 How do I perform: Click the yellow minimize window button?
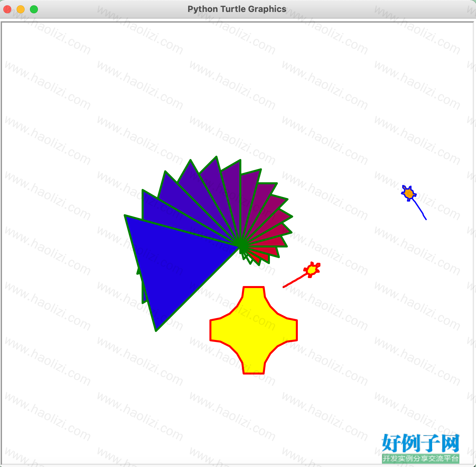[21, 9]
